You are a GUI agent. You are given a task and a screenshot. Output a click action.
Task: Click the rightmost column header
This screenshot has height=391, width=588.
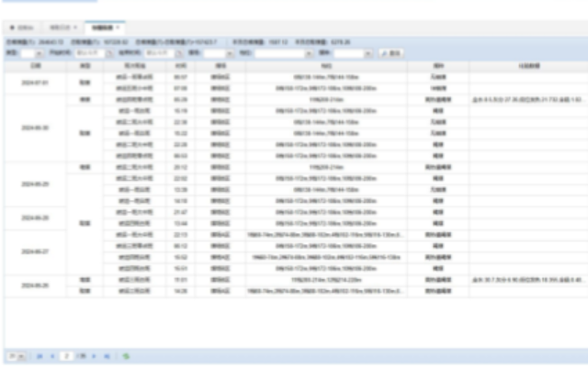(526, 66)
